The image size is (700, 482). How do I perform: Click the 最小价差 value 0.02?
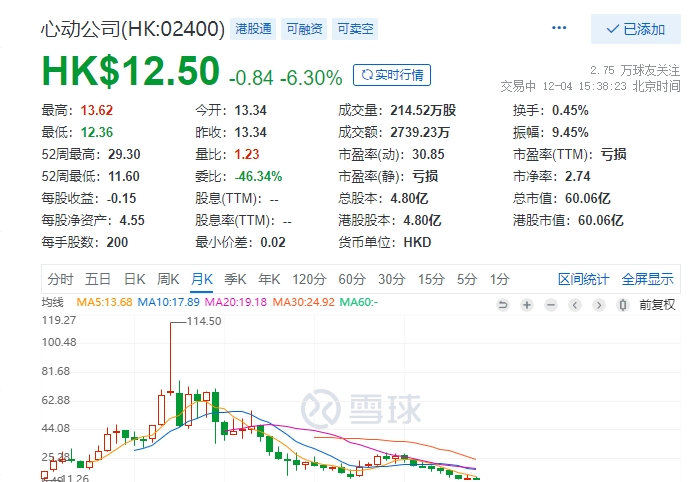click(x=273, y=242)
